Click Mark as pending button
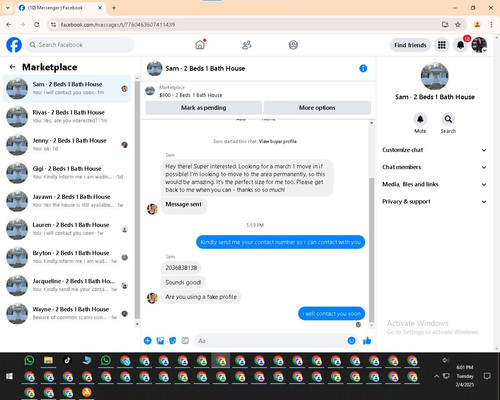Viewport: 500px width, 400px height. (203, 108)
